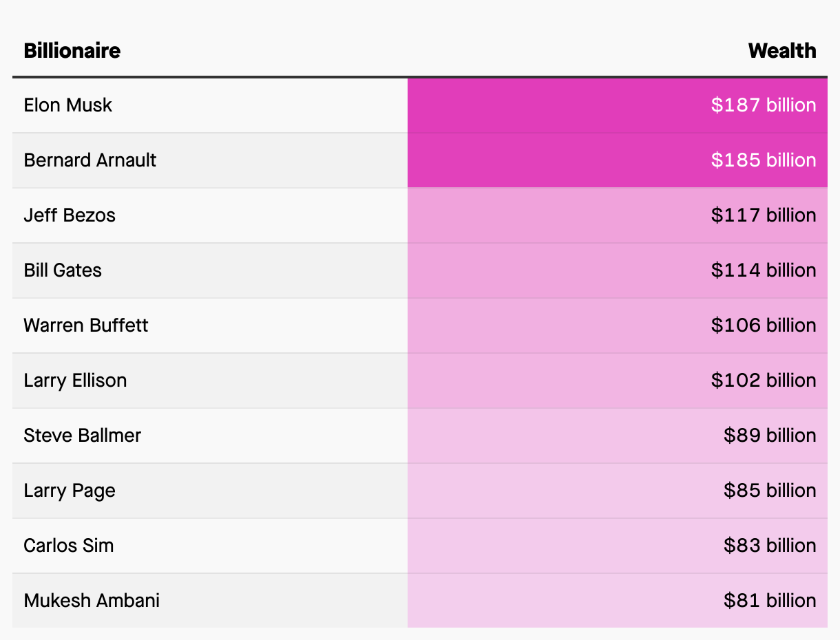Select the Carlos Sim name cell
Screen dimensions: 840x640
(69, 546)
